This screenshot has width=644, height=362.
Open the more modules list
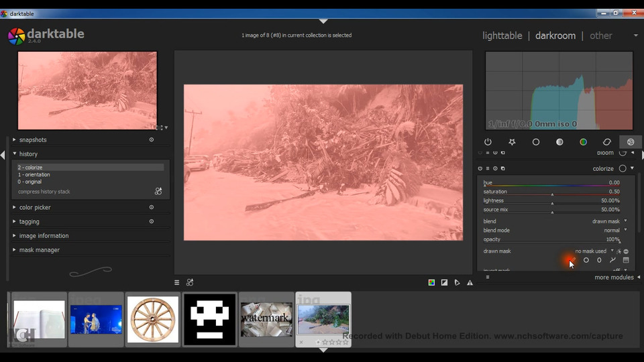click(614, 278)
